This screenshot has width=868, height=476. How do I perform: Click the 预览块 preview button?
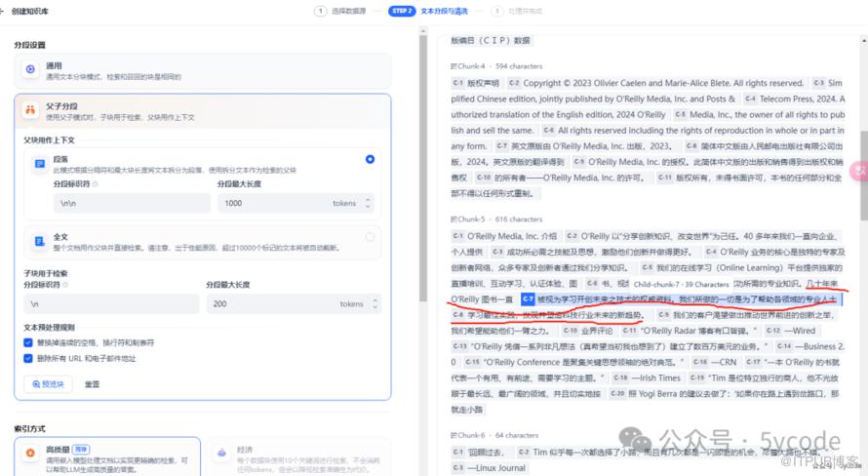point(48,384)
